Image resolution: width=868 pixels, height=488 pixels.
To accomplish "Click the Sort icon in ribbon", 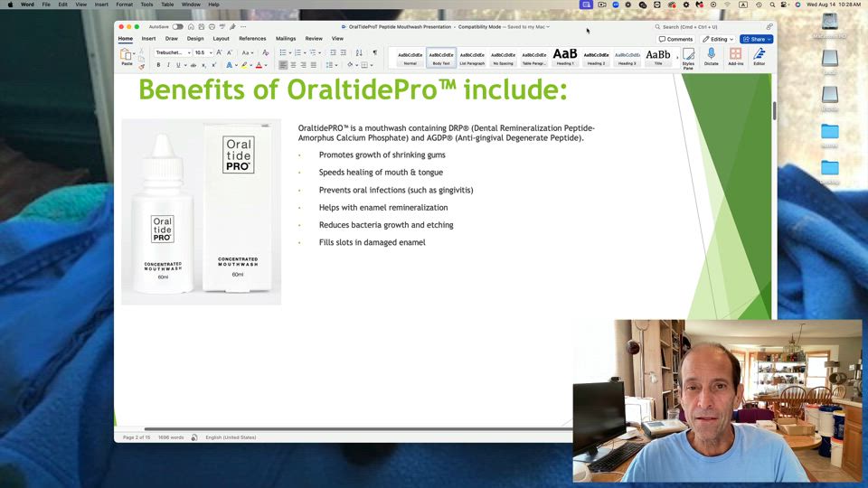I will coord(360,53).
